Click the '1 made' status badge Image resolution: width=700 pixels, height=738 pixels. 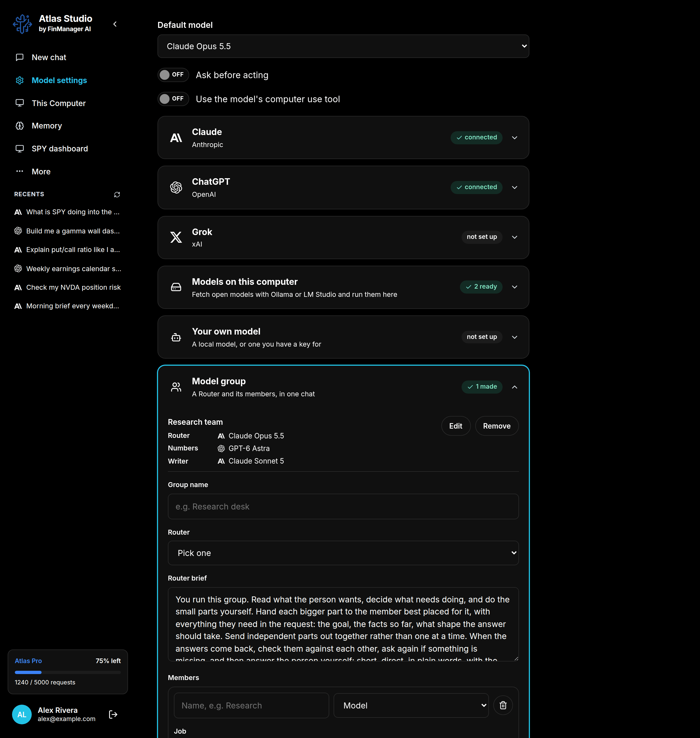482,387
